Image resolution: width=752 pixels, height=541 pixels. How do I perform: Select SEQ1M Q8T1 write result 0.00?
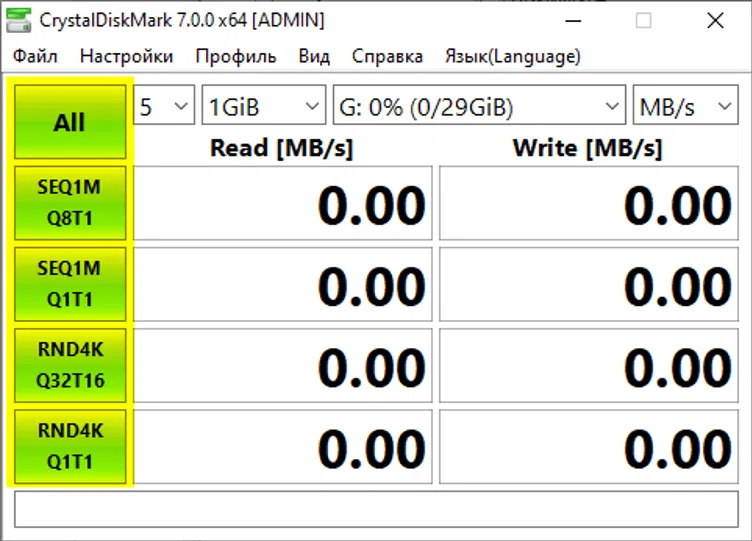pos(589,203)
